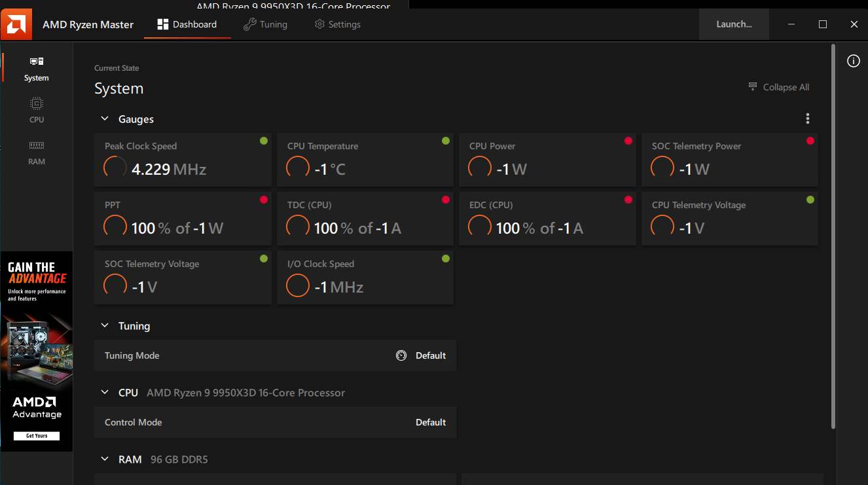Collapse the Tuning section
Viewport: 868px width, 485px height.
[104, 326]
